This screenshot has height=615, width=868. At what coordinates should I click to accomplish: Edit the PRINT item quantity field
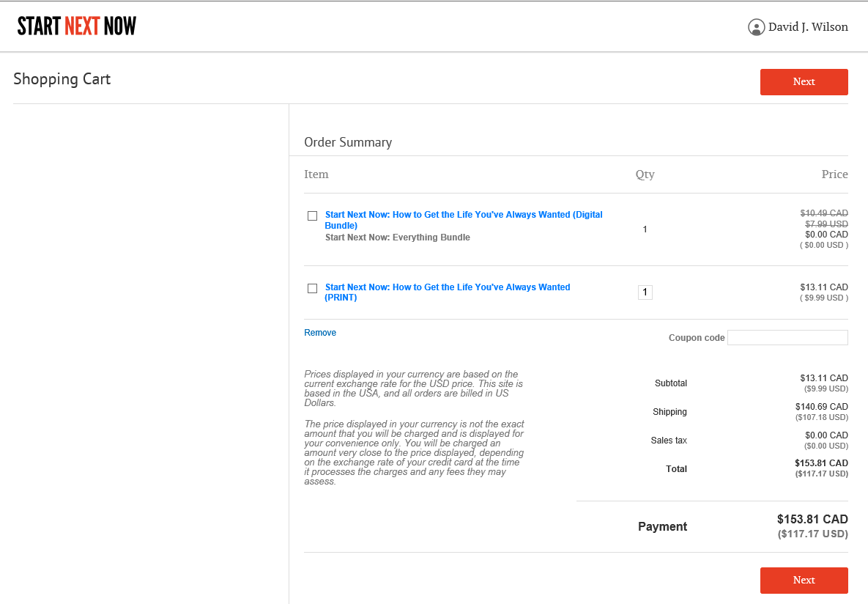(x=645, y=292)
